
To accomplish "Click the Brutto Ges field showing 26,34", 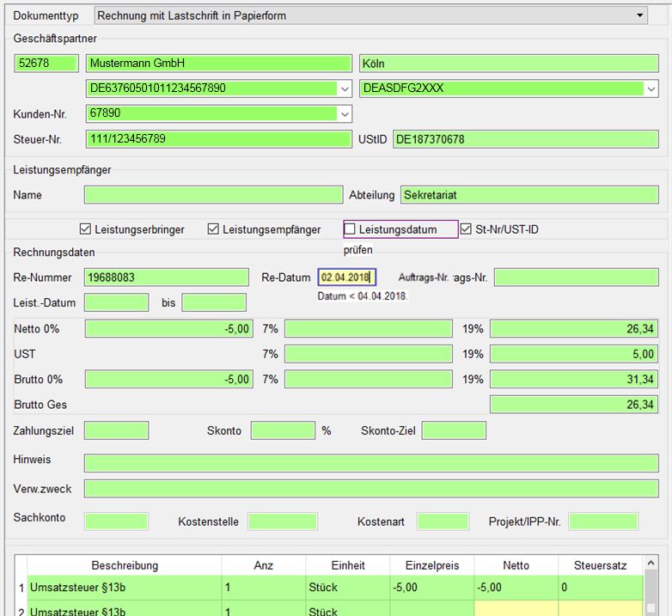I will 574,405.
